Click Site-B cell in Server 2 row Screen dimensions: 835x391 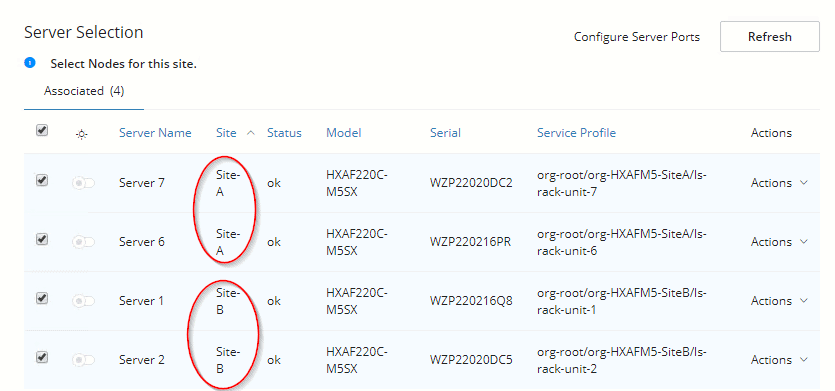point(228,360)
